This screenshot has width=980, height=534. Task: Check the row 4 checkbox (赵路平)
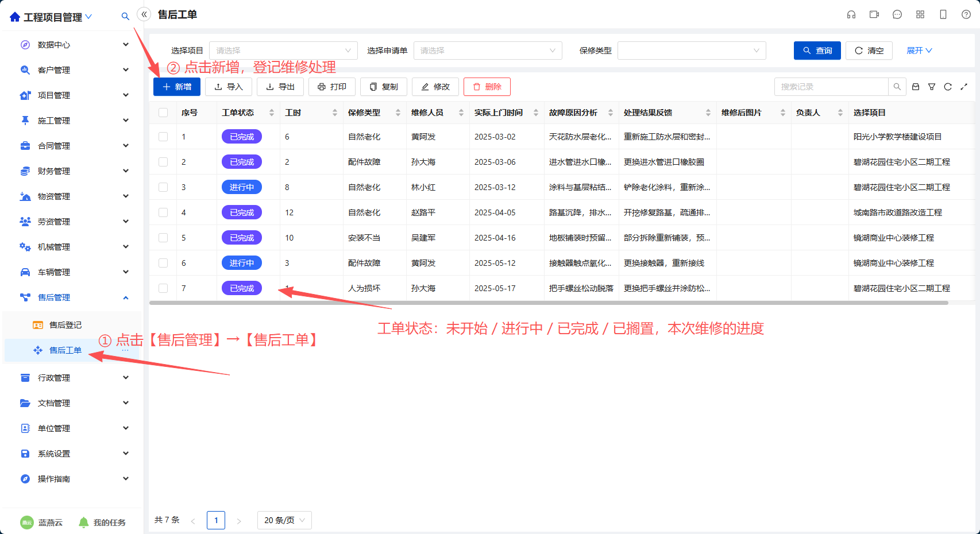pyautogui.click(x=163, y=212)
